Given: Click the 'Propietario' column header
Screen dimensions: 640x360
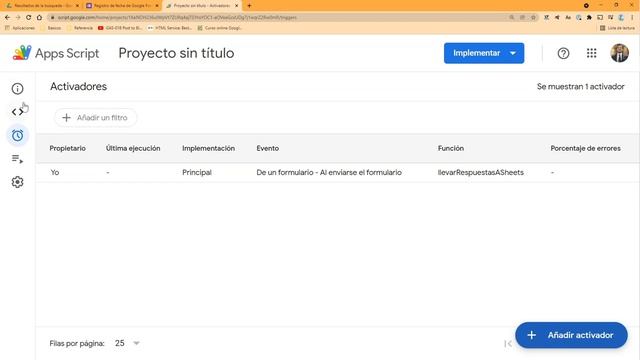Looking at the screenshot, I should coord(67,148).
